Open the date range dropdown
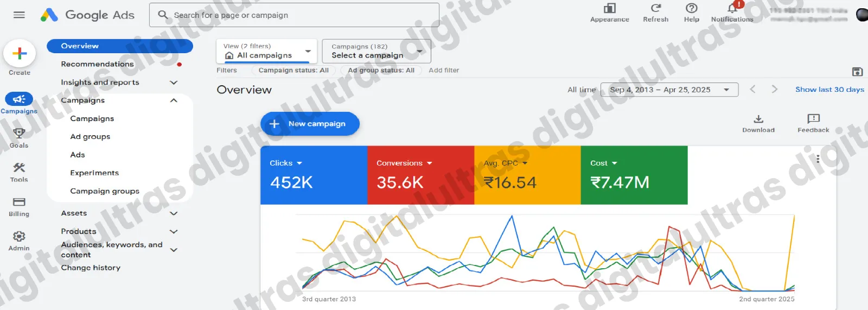This screenshot has width=868, height=310. pos(669,90)
